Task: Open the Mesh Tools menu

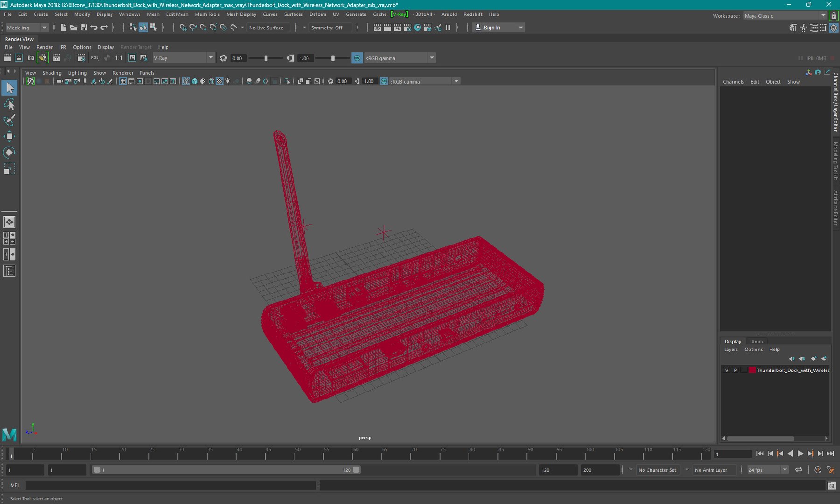Action: pyautogui.click(x=207, y=14)
